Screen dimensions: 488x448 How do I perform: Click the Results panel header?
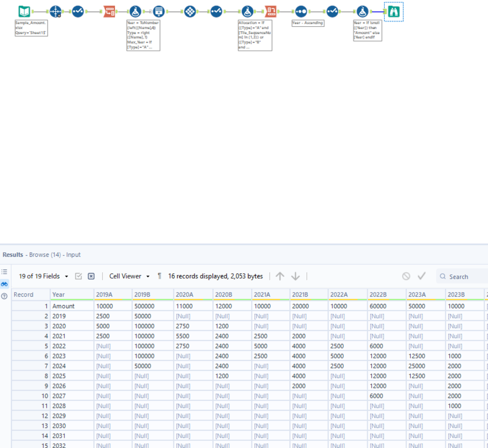pyautogui.click(x=13, y=254)
